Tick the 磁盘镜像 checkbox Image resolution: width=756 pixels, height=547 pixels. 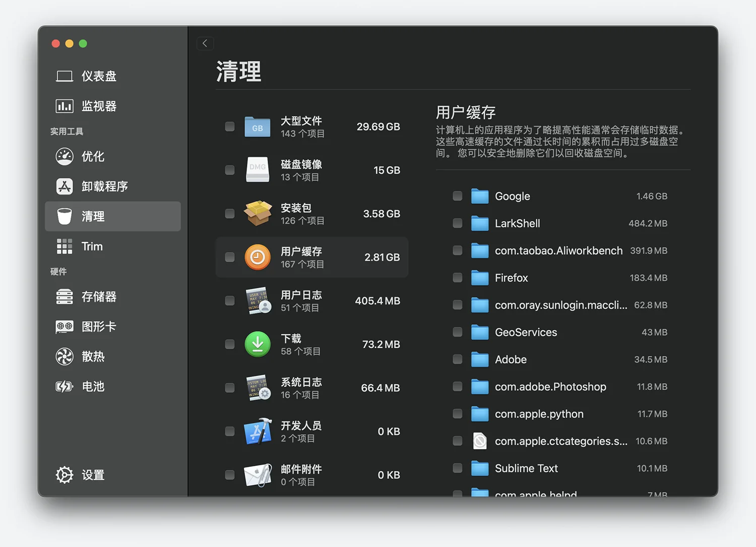(x=230, y=170)
